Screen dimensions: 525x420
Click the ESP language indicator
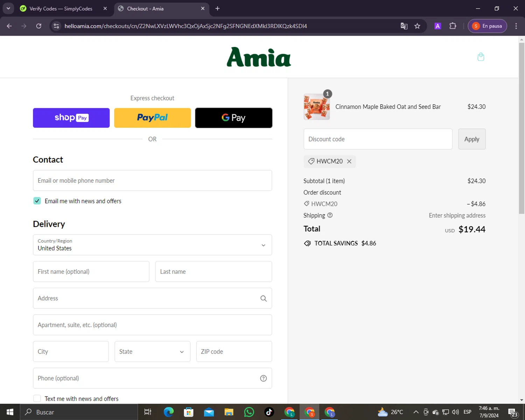(467, 412)
